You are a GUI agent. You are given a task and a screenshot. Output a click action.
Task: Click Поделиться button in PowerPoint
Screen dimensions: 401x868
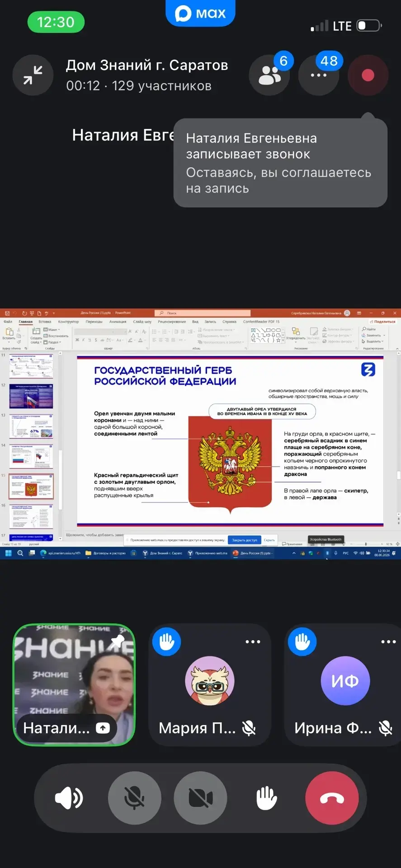(382, 322)
